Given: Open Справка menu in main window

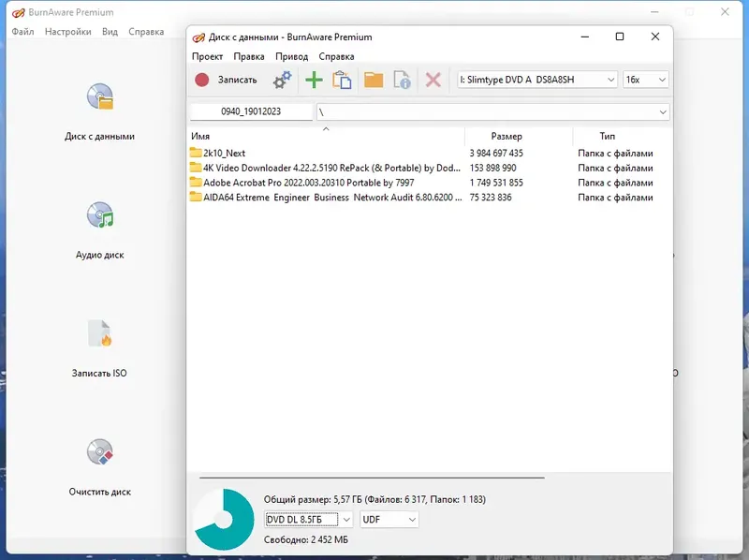Looking at the screenshot, I should [146, 32].
